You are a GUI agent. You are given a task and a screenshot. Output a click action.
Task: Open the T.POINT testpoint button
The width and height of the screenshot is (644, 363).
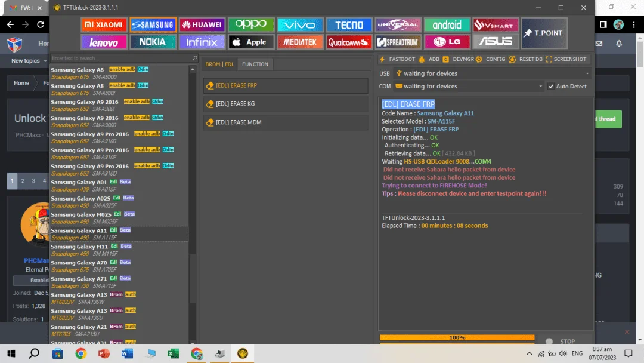point(544,33)
